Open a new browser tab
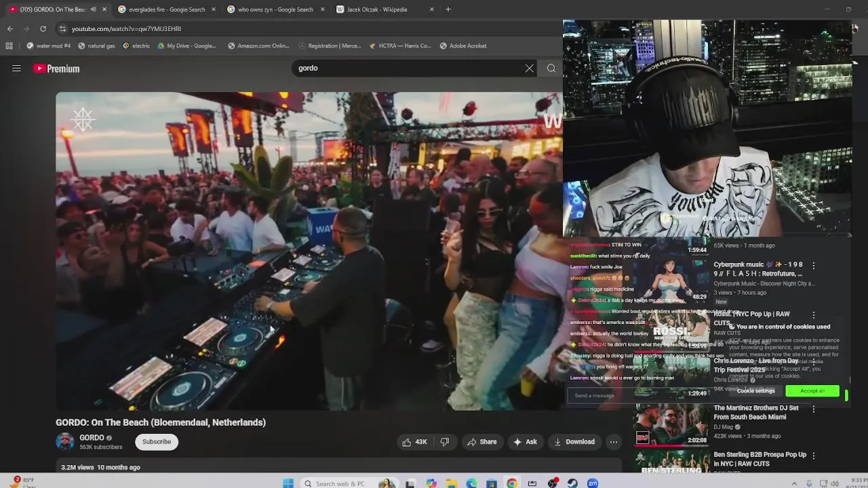This screenshot has width=868, height=488. [448, 9]
